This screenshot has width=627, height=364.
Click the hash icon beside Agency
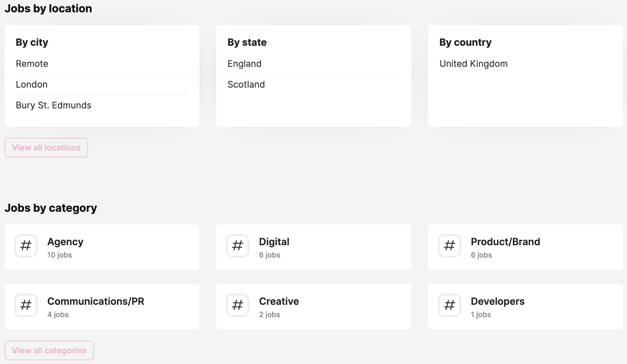tap(26, 246)
